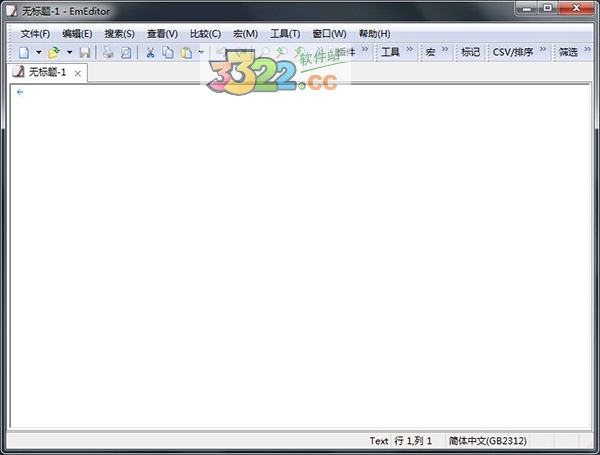Expand the 插件 toolbar chevron
Image resolution: width=600 pixels, height=455 pixels.
point(365,49)
